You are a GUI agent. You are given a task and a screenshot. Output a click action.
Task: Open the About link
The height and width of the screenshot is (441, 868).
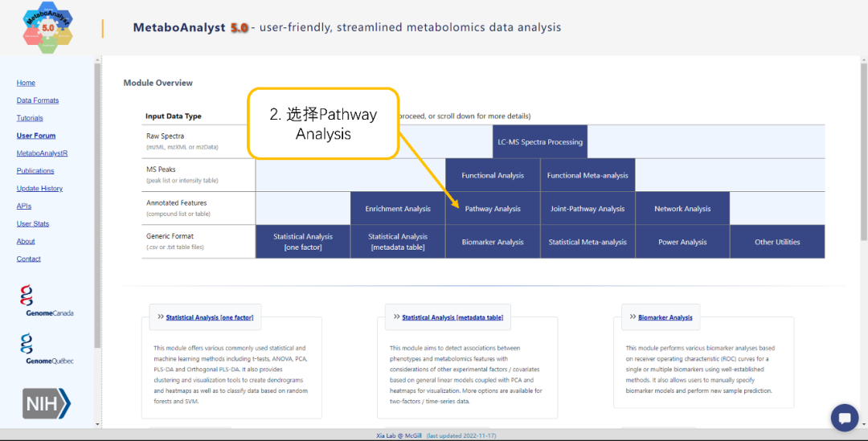pos(26,241)
